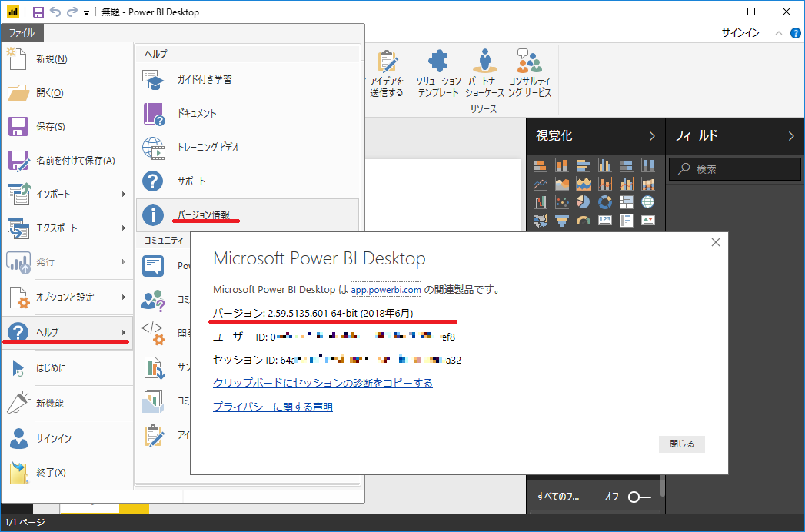This screenshot has height=532, width=805.
Task: Click the ファイル tab
Action: [22, 33]
